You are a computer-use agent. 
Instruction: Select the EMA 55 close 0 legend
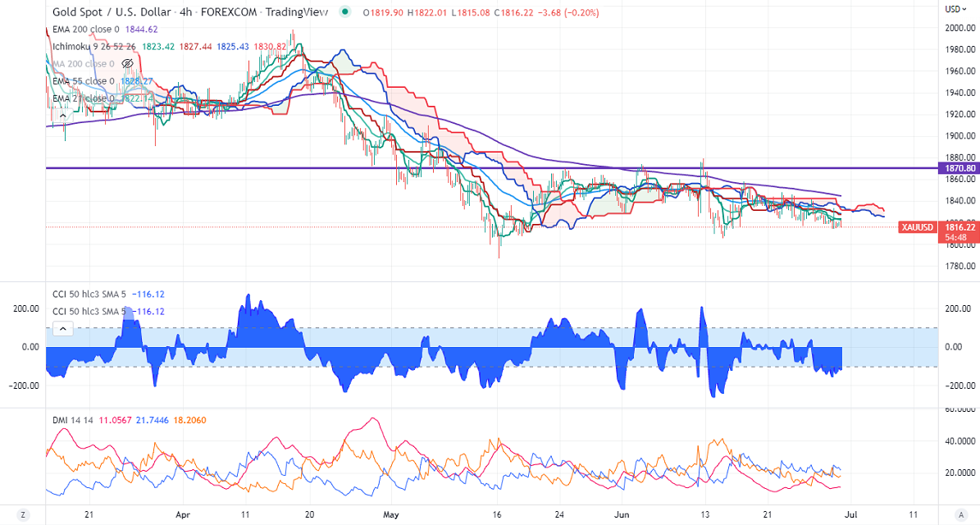click(83, 81)
